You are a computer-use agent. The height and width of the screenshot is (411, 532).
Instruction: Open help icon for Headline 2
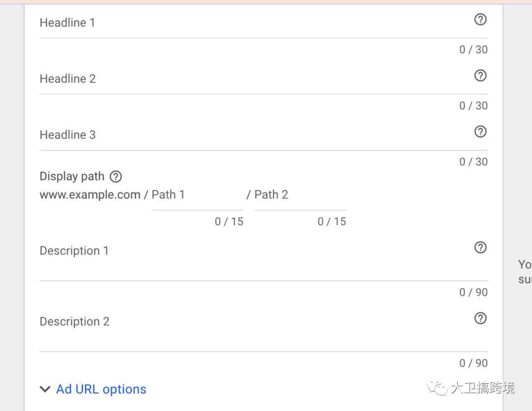pyautogui.click(x=480, y=75)
